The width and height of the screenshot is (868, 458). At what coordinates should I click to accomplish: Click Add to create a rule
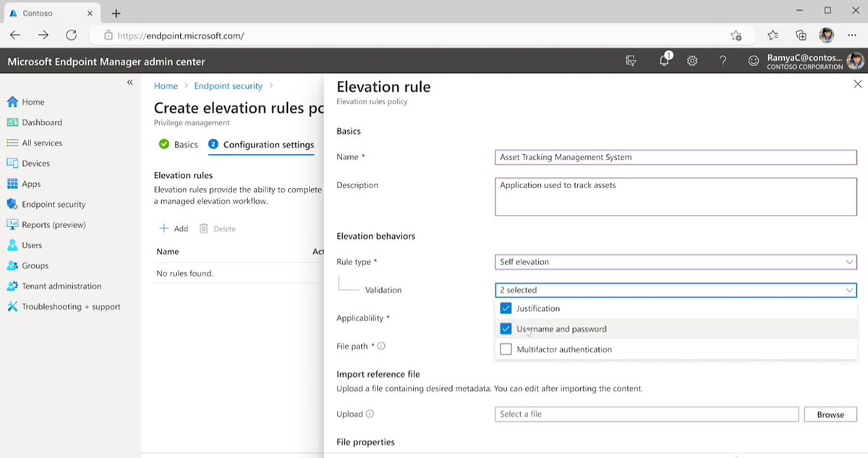click(x=174, y=229)
